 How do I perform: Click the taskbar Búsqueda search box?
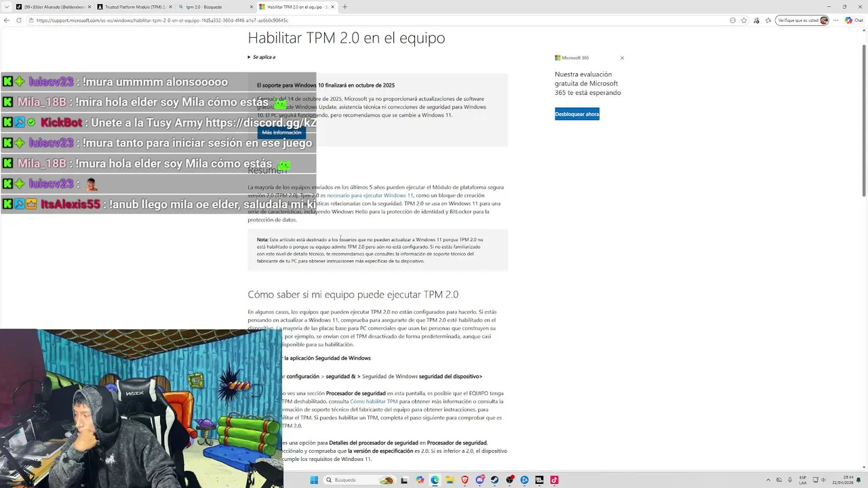click(360, 480)
